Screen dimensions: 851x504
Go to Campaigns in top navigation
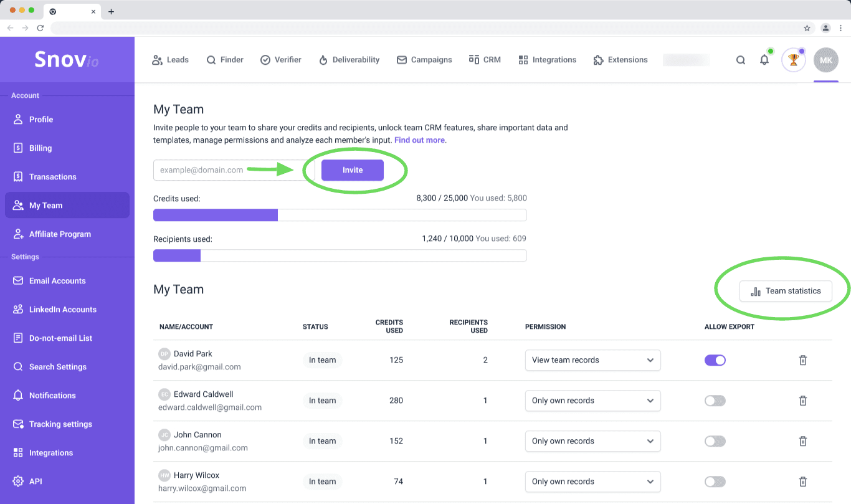(x=424, y=60)
